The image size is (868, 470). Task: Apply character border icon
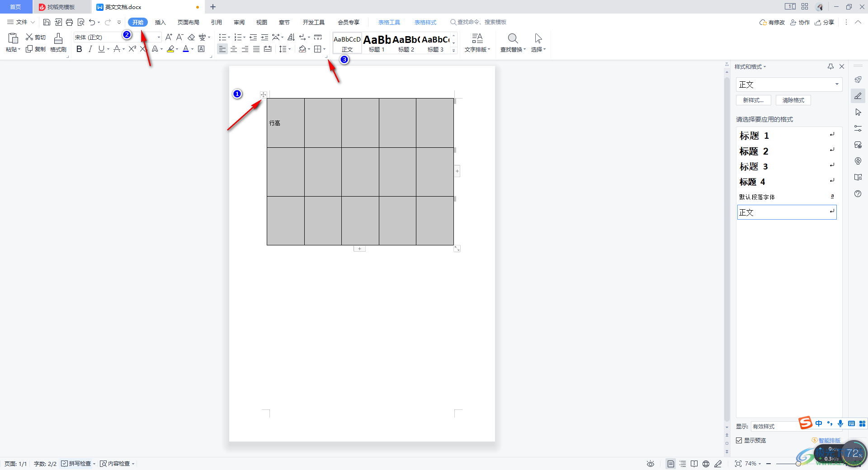click(x=202, y=49)
